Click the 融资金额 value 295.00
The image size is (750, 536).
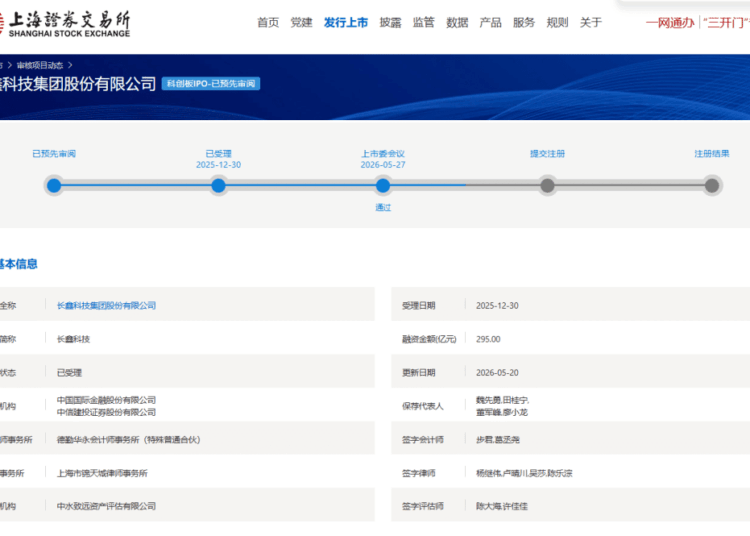pos(488,339)
